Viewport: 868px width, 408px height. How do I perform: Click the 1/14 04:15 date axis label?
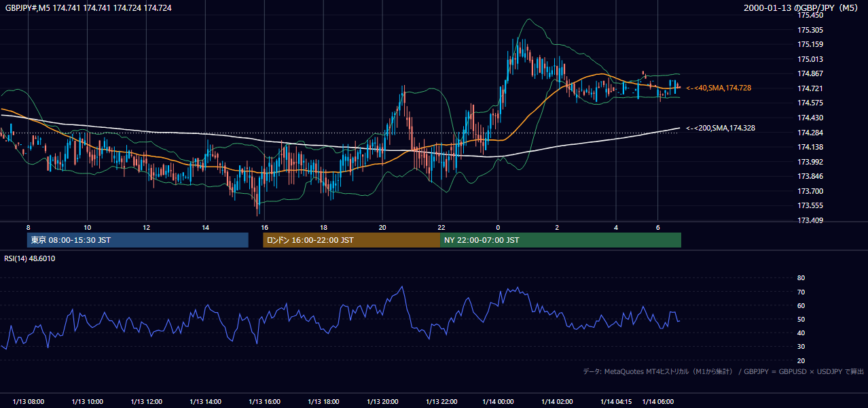(x=616, y=402)
